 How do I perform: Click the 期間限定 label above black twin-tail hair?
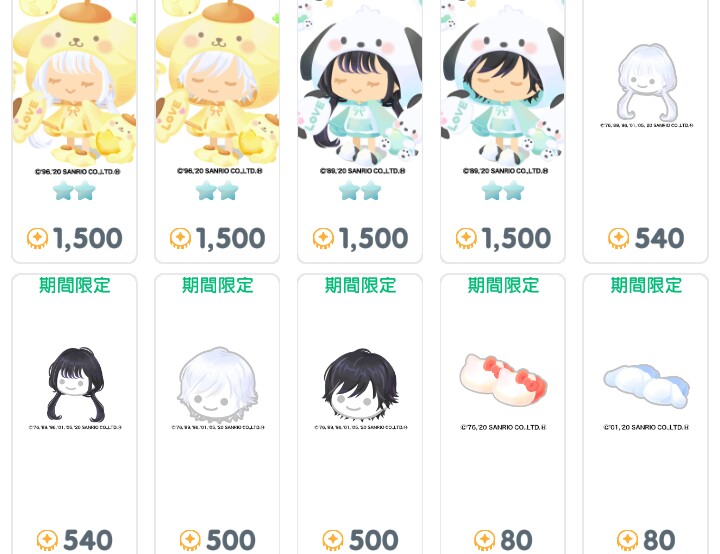pos(75,285)
